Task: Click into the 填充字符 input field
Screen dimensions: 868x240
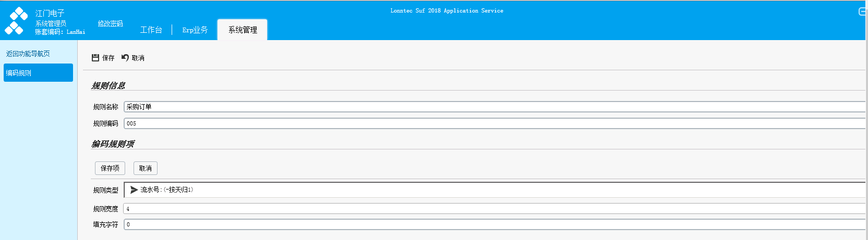Action: point(496,224)
